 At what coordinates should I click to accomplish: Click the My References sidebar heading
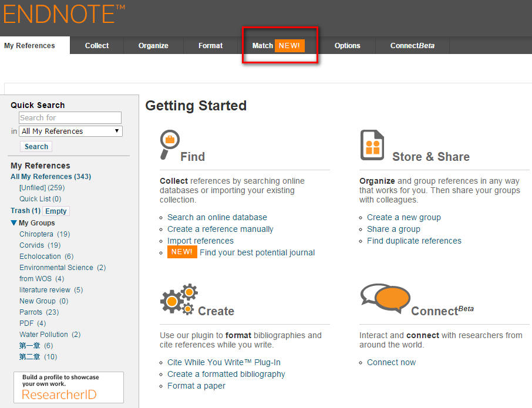pyautogui.click(x=41, y=166)
